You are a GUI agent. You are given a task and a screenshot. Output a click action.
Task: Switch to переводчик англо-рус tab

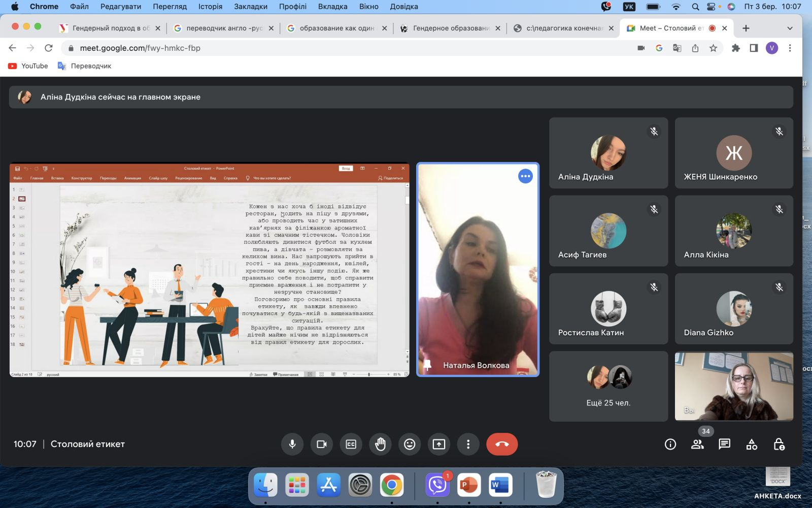(x=224, y=28)
